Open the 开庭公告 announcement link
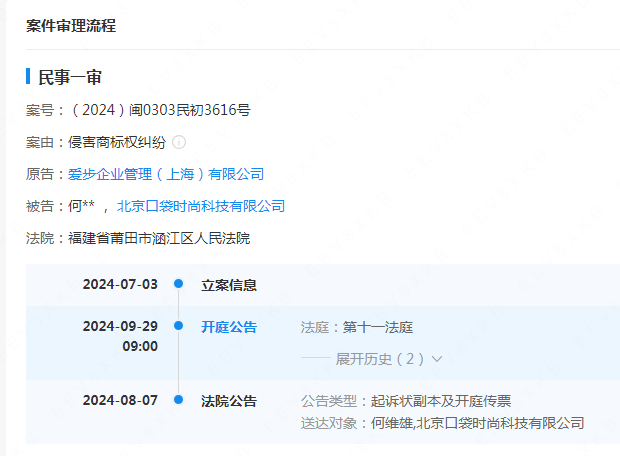The height and width of the screenshot is (456, 620). 229,327
